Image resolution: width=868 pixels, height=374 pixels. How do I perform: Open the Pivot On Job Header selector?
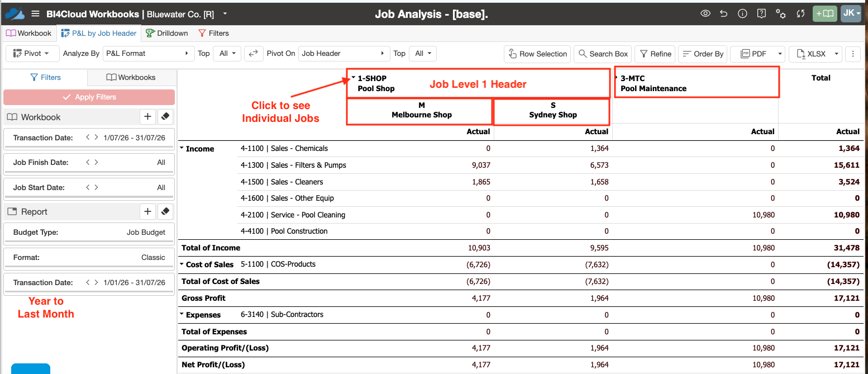tap(344, 54)
